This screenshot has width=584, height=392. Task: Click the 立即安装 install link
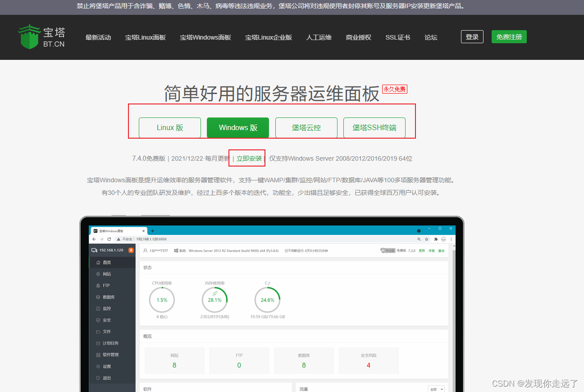tap(249, 158)
